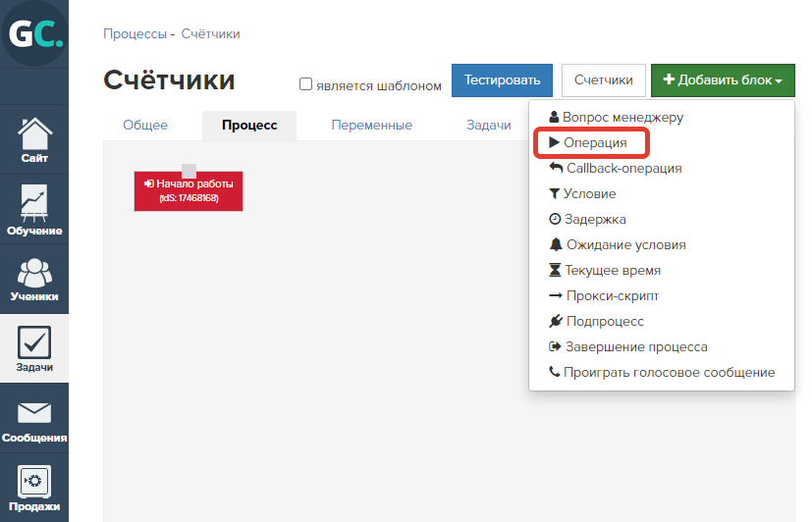812x522 pixels.
Task: Click the Счетчики button
Action: tap(603, 80)
